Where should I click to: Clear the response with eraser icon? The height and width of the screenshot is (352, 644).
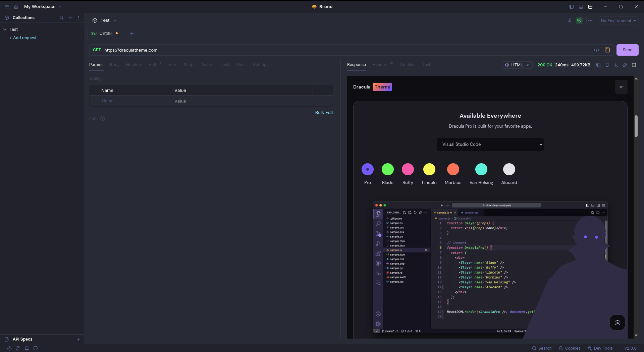pyautogui.click(x=625, y=65)
